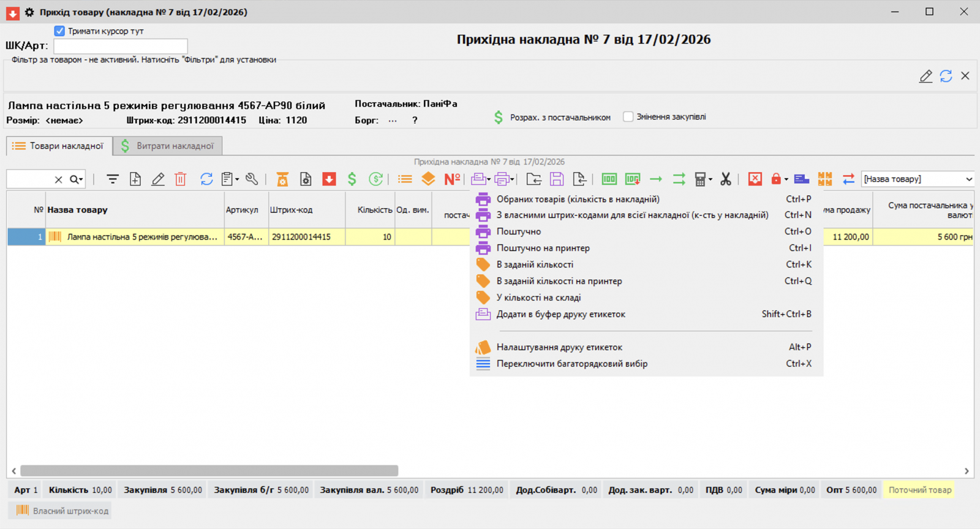This screenshot has width=980, height=529.
Task: Click the blue refresh arrows in toolbar
Action: click(206, 179)
